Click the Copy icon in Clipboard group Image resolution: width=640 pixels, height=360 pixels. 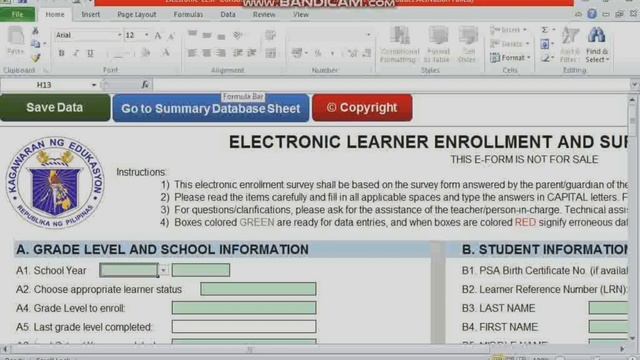(x=36, y=44)
